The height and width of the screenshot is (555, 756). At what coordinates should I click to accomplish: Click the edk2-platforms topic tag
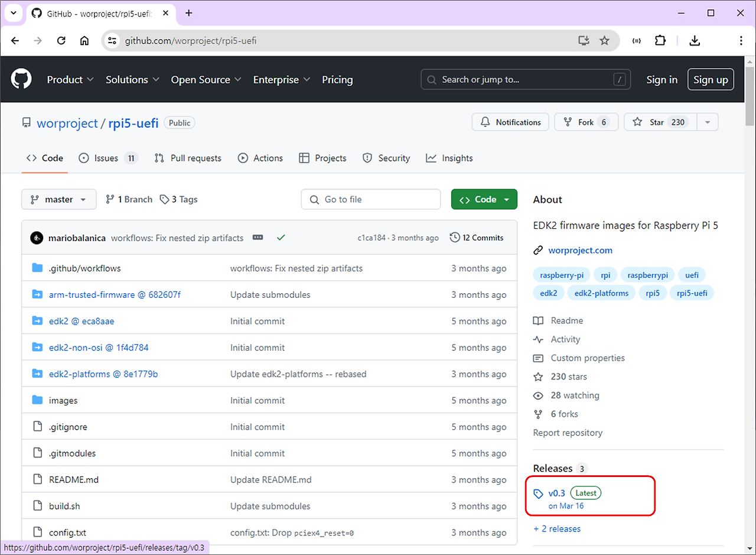tap(601, 293)
